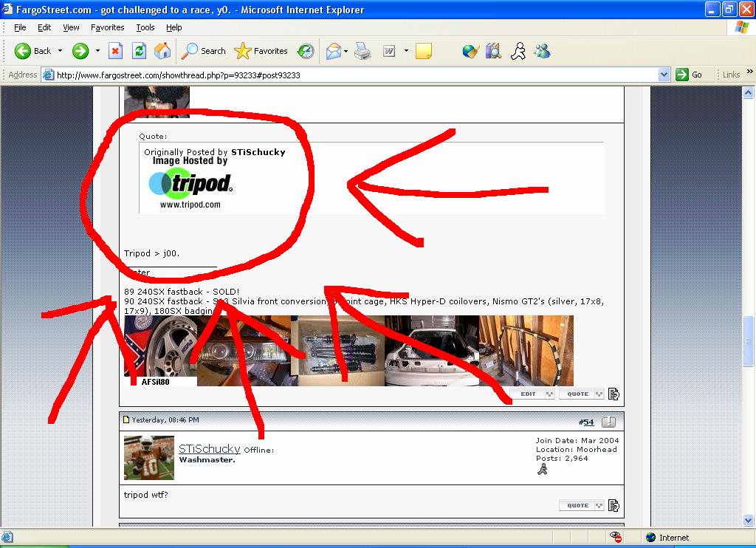
Task: Open the View menu
Action: pyautogui.click(x=71, y=27)
